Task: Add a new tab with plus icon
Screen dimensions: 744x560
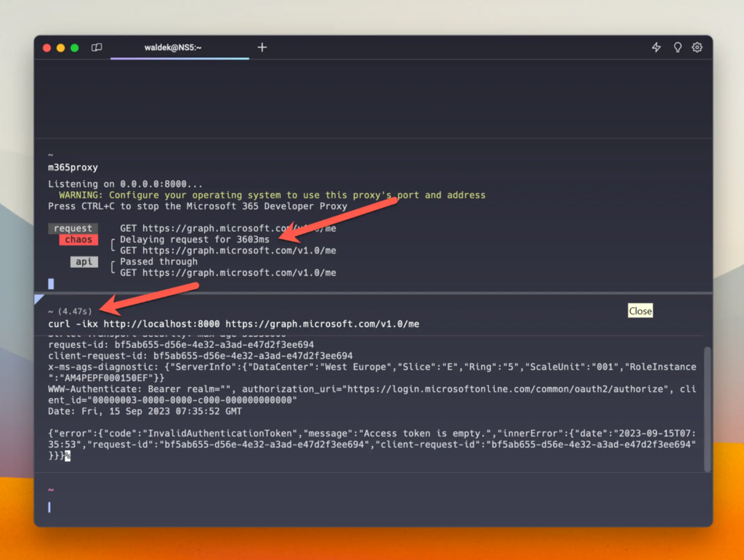Action: click(x=262, y=47)
